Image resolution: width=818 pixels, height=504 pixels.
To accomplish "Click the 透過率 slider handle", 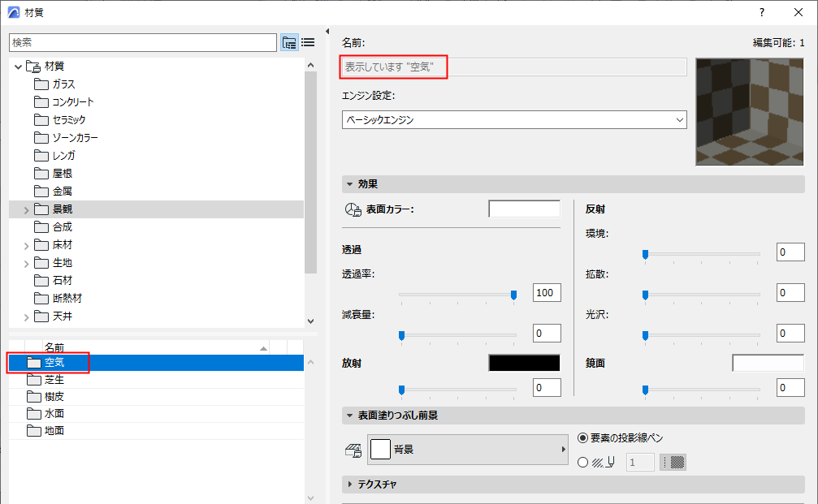I will (x=514, y=295).
